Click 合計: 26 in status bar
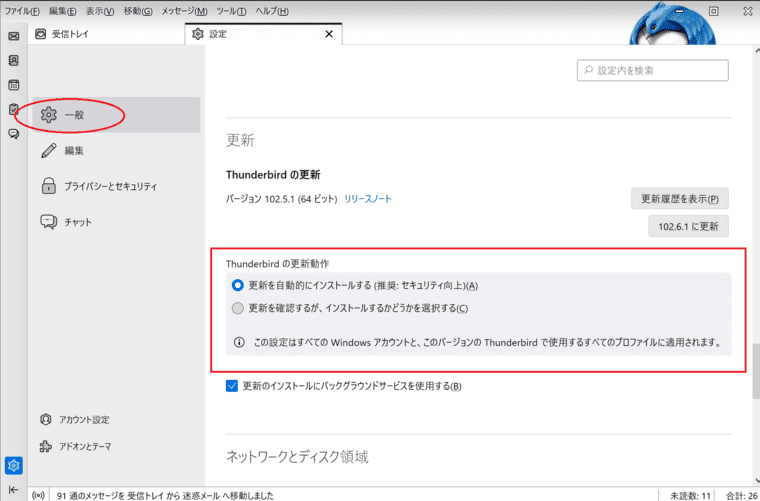This screenshot has height=501, width=760. [x=742, y=495]
